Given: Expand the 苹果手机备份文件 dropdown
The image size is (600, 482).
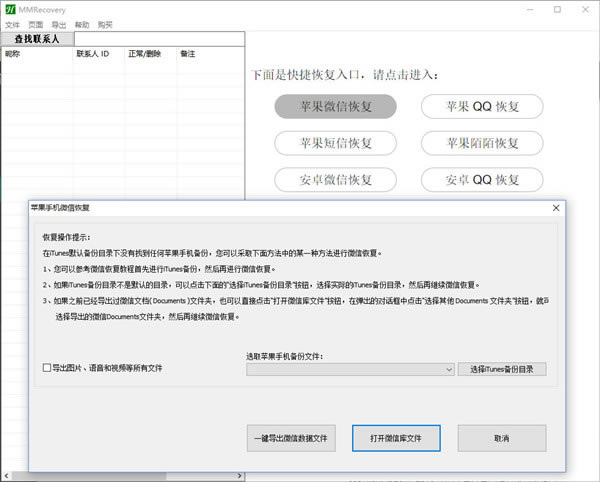Looking at the screenshot, I should 451,369.
